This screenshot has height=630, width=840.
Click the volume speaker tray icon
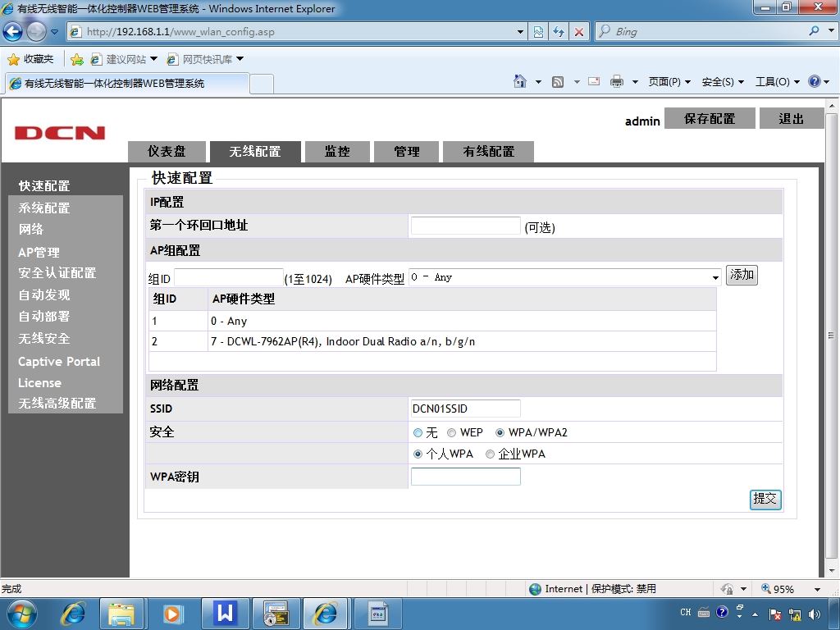point(815,614)
